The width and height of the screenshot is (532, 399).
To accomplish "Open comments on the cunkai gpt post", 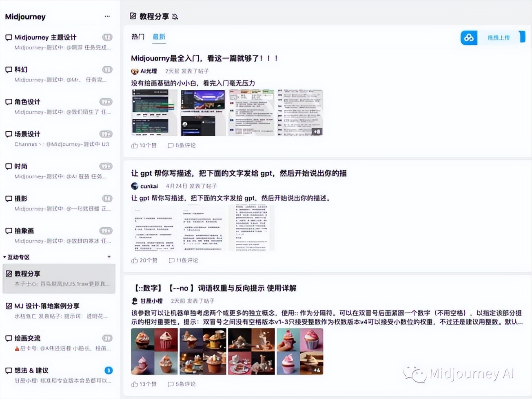I will click(172, 260).
